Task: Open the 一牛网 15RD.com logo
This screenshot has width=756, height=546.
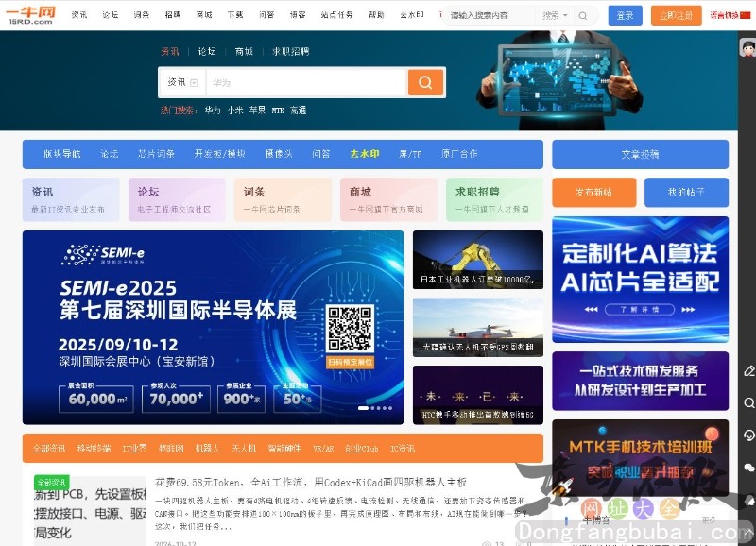Action: coord(31,15)
